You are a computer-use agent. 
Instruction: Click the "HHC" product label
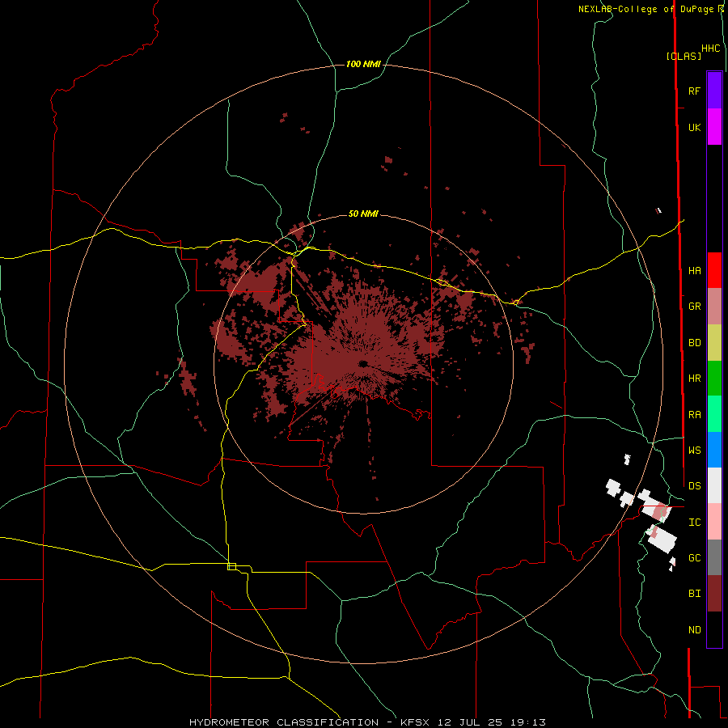[711, 49]
